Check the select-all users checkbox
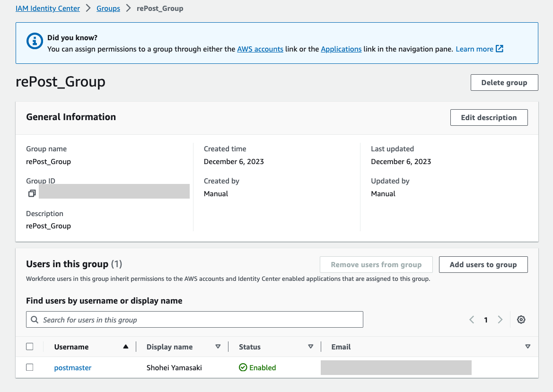553x392 pixels. (30, 346)
